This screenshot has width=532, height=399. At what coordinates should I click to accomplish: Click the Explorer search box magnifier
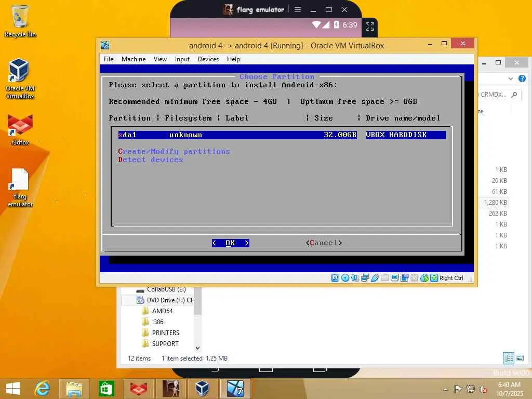(514, 95)
